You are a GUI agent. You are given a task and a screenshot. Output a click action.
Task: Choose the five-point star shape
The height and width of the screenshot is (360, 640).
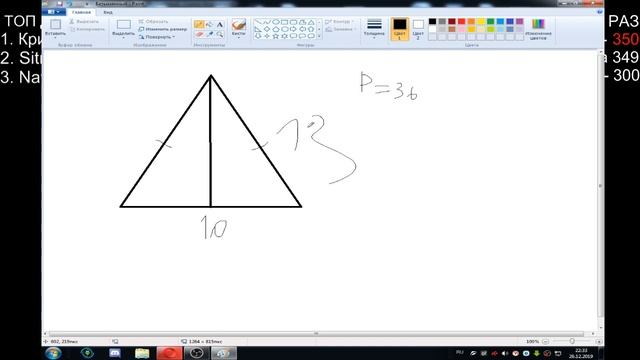(x=276, y=36)
